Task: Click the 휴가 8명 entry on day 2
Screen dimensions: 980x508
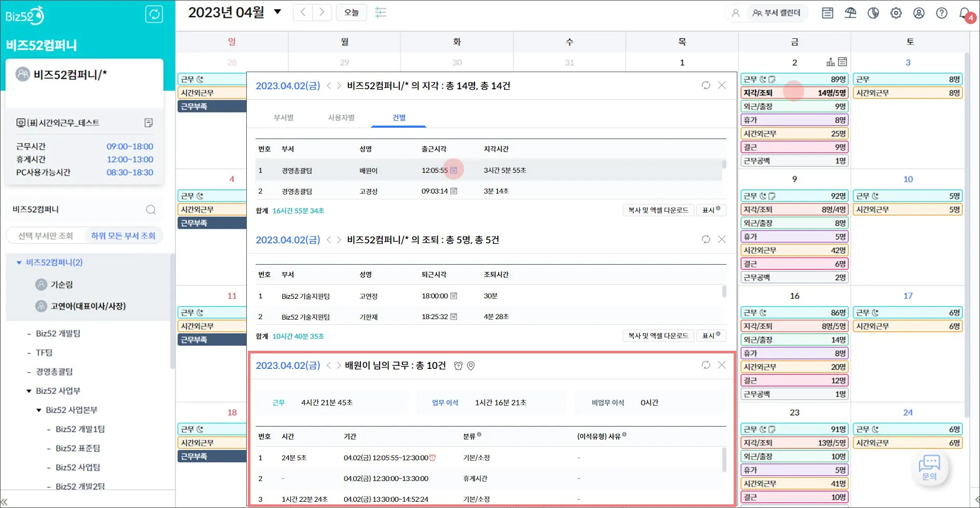Action: (x=794, y=120)
